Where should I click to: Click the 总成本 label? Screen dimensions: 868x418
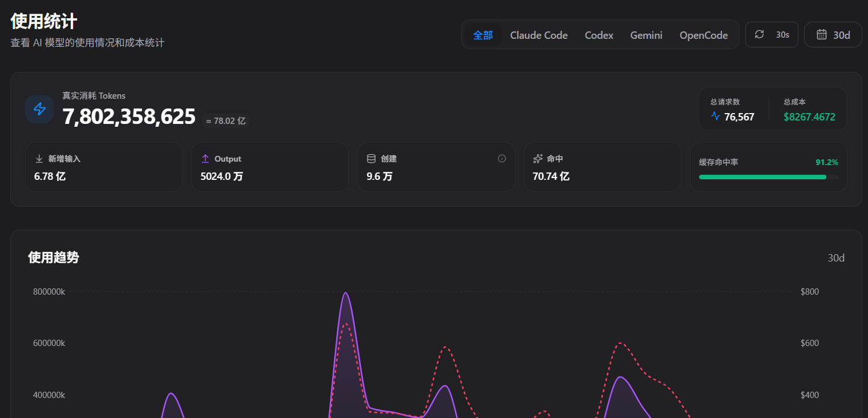click(x=794, y=102)
